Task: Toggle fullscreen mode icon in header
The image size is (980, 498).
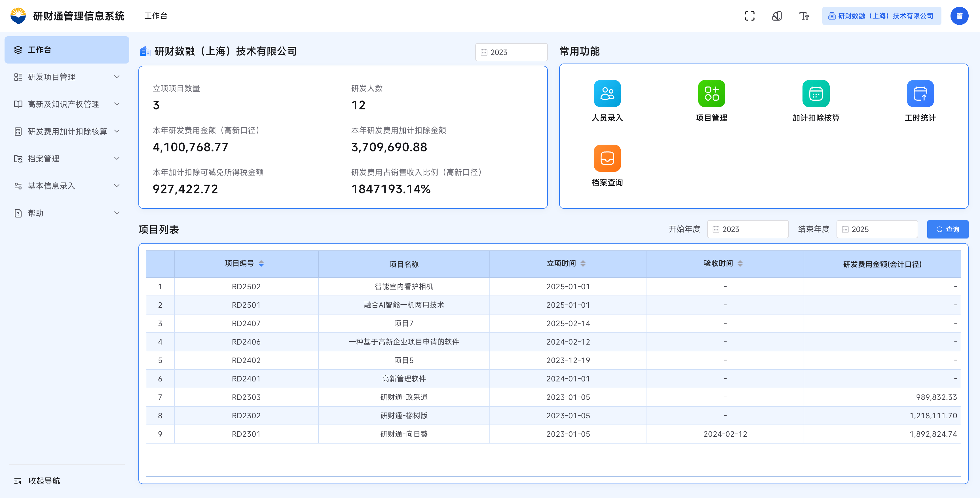Action: click(749, 16)
